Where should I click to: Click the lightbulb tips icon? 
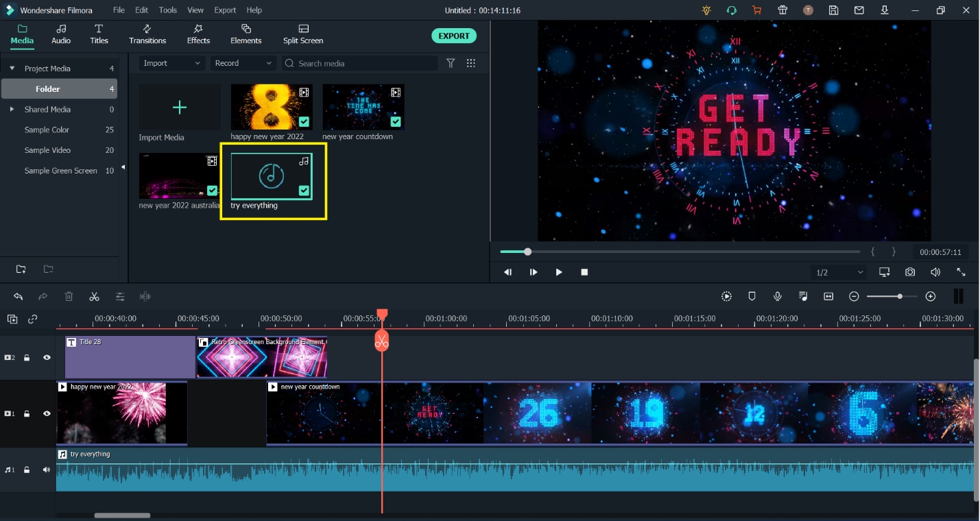point(706,10)
